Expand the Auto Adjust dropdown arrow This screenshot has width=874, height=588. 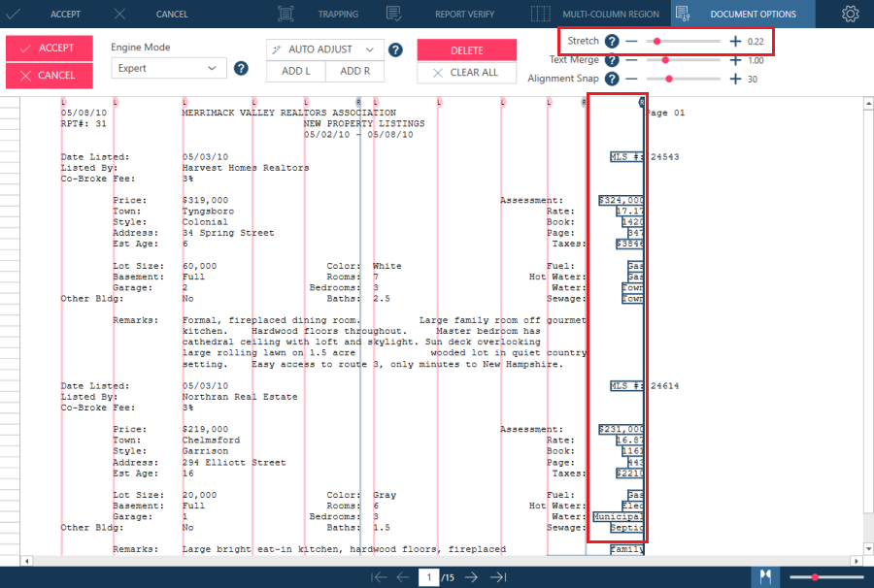coord(370,49)
